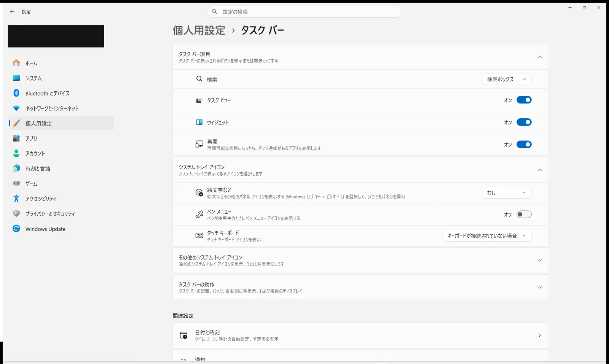Open the キーボードが接続されていない場合 dropdown
The image size is (609, 364).
(x=487, y=236)
